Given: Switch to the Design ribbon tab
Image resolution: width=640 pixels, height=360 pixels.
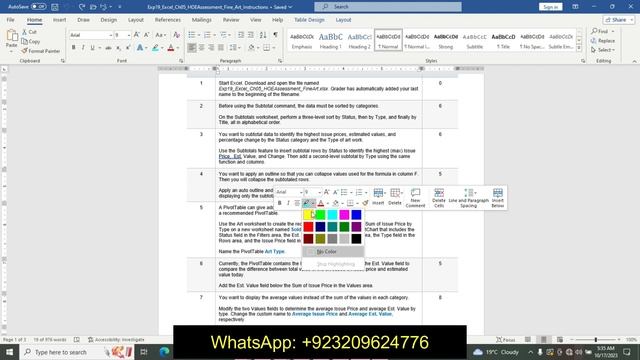Looking at the screenshot, I should pos(109,20).
